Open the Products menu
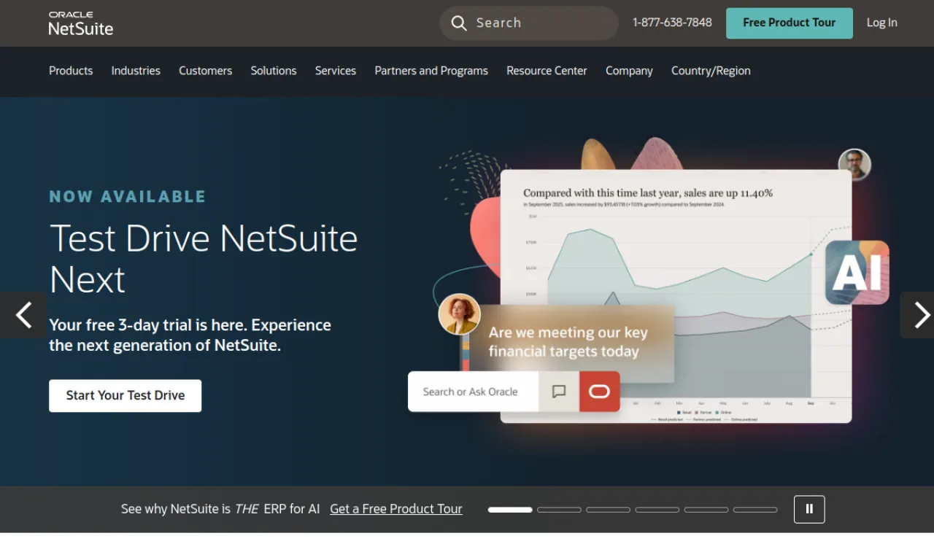The image size is (934, 560). pyautogui.click(x=71, y=71)
